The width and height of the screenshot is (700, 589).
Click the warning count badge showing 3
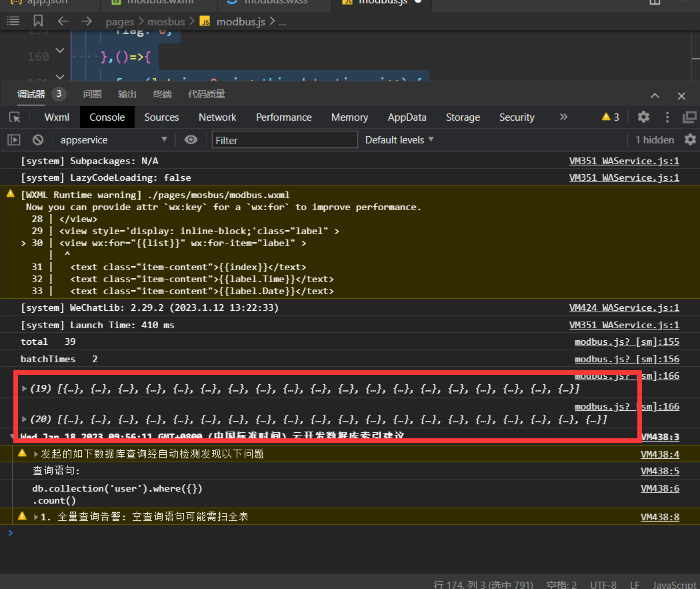point(610,117)
